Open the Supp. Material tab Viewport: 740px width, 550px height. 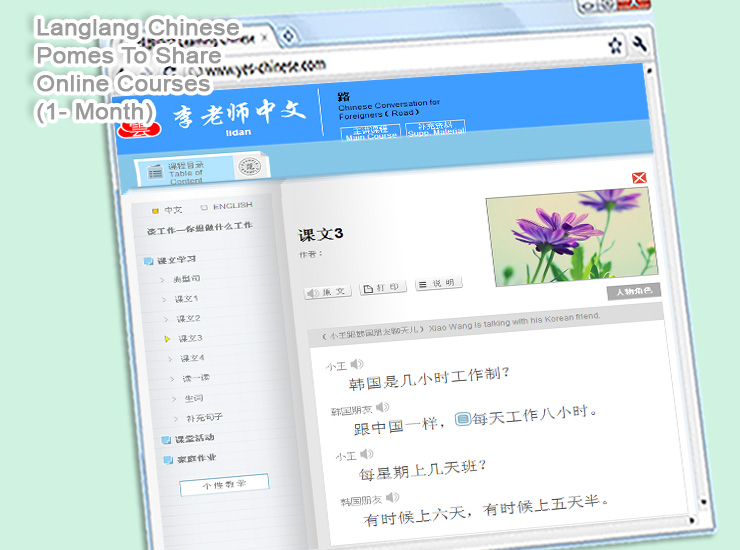(436, 128)
